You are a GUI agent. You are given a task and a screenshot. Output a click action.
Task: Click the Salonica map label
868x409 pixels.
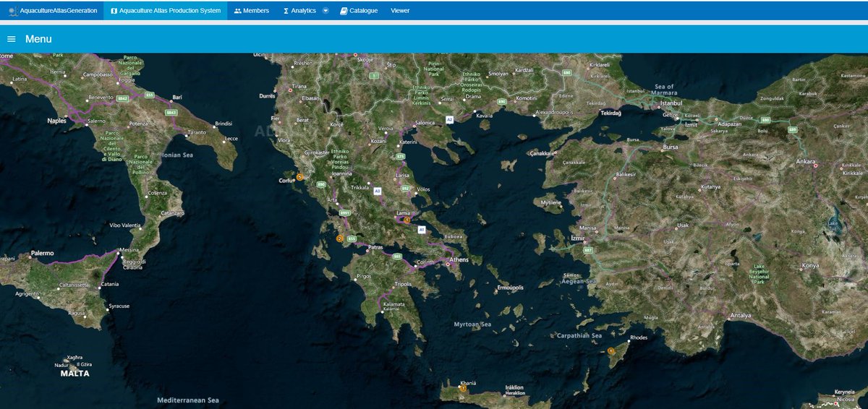(x=425, y=122)
